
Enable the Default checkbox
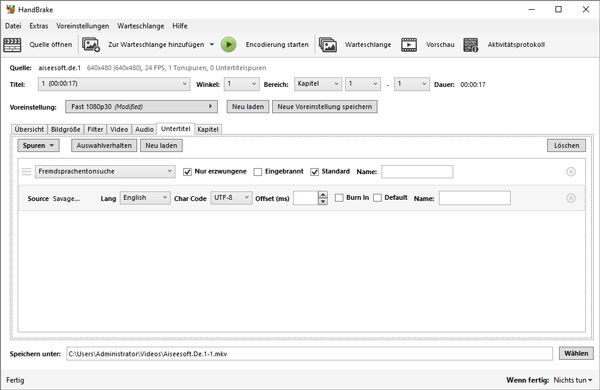tap(377, 198)
